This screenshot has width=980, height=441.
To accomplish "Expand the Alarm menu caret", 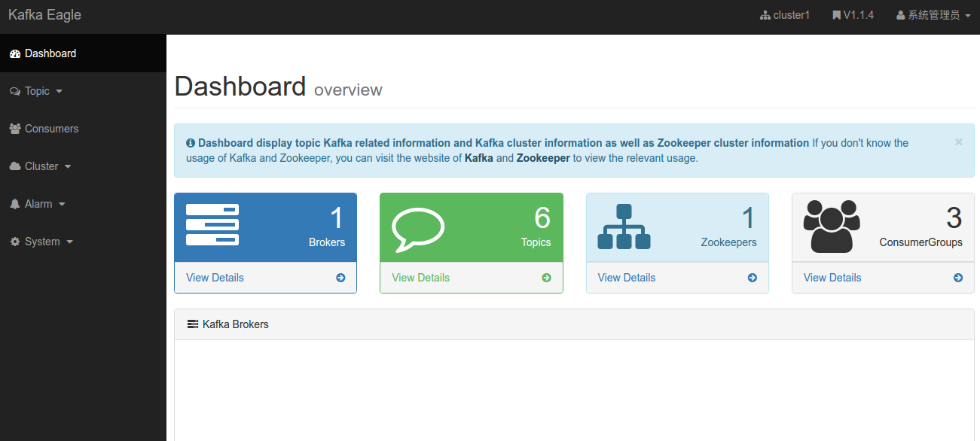I will [x=62, y=205].
